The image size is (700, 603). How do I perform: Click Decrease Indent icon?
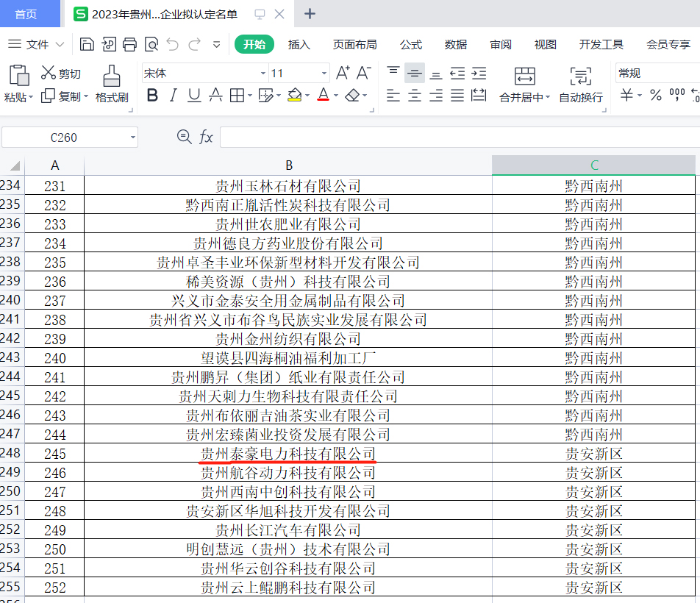(x=457, y=74)
